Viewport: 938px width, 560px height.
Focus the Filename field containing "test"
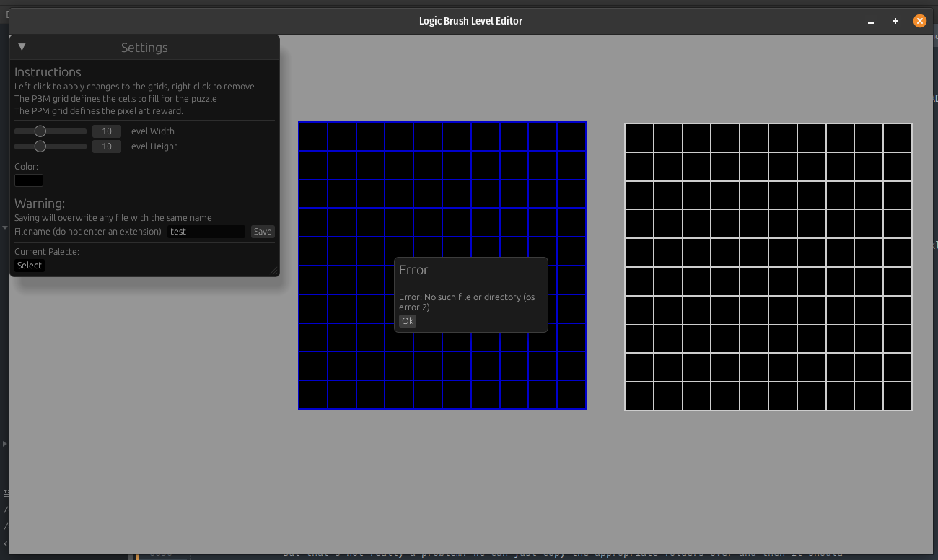pyautogui.click(x=206, y=232)
